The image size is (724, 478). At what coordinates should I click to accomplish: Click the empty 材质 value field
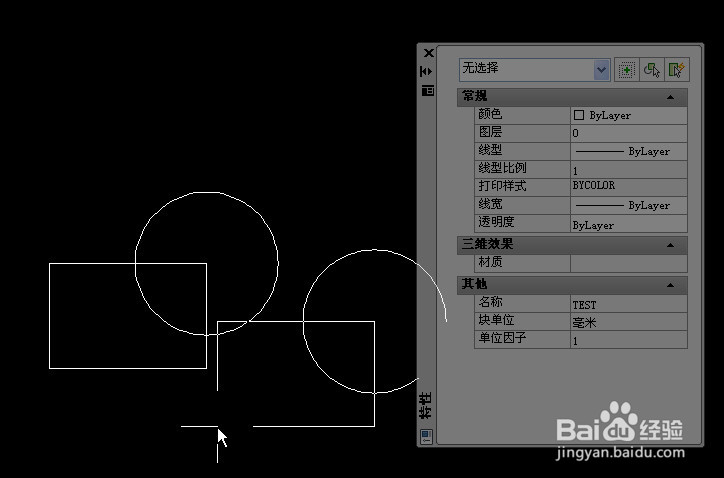click(x=629, y=263)
